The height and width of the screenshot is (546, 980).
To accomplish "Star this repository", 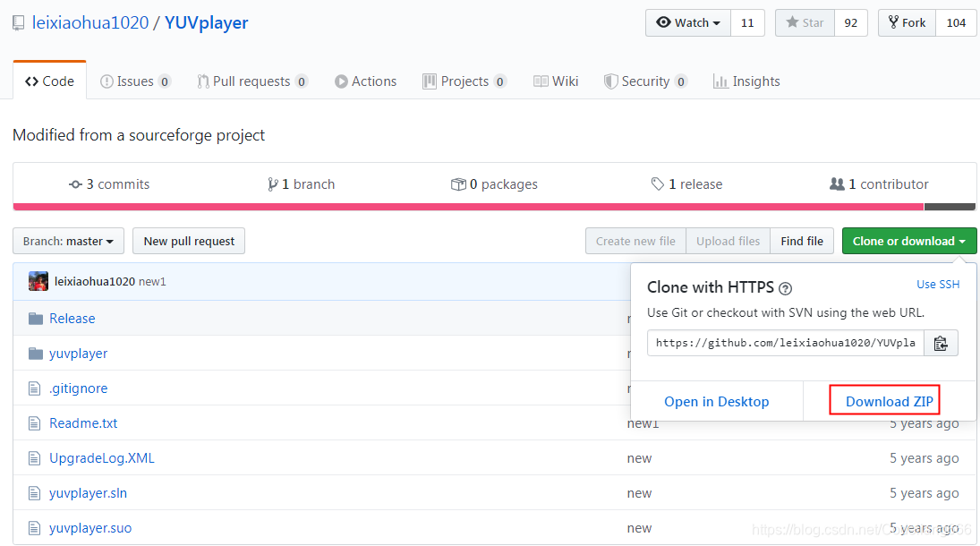I will (805, 23).
